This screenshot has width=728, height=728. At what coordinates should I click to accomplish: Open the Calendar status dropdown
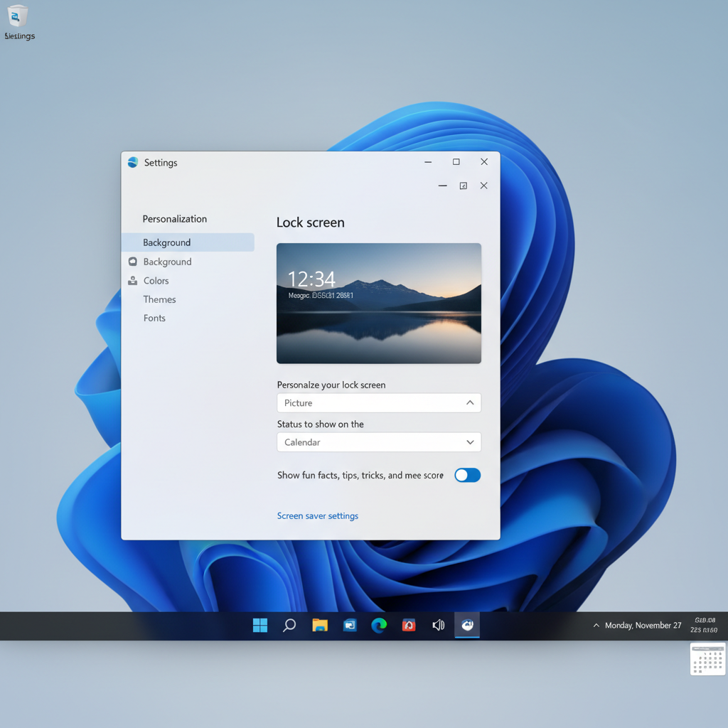[378, 441]
